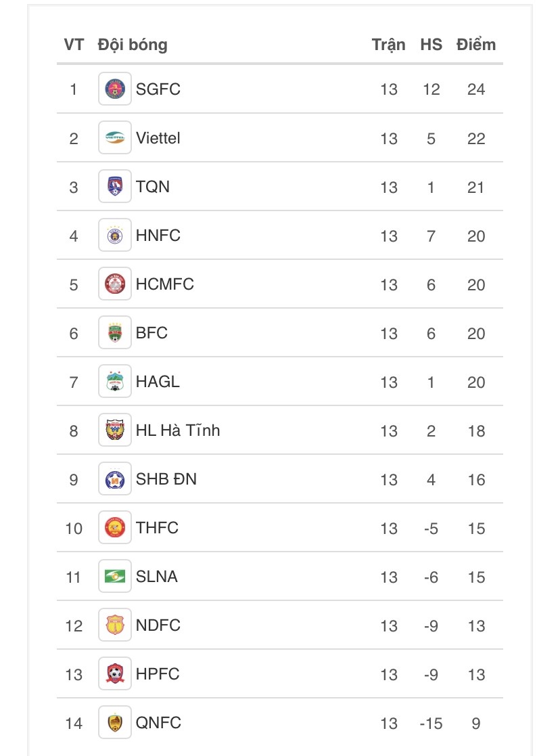
Task: Click the HAGL club logo
Action: pos(115,381)
